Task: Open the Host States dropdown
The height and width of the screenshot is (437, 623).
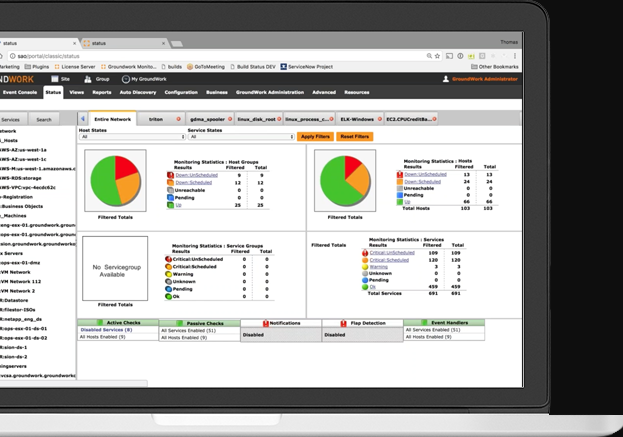Action: 132,137
